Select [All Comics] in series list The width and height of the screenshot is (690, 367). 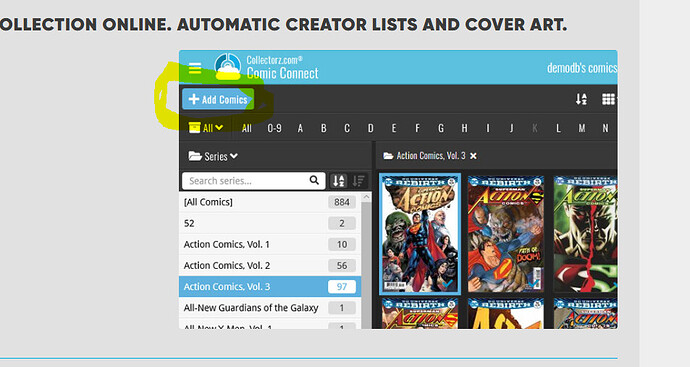270,202
